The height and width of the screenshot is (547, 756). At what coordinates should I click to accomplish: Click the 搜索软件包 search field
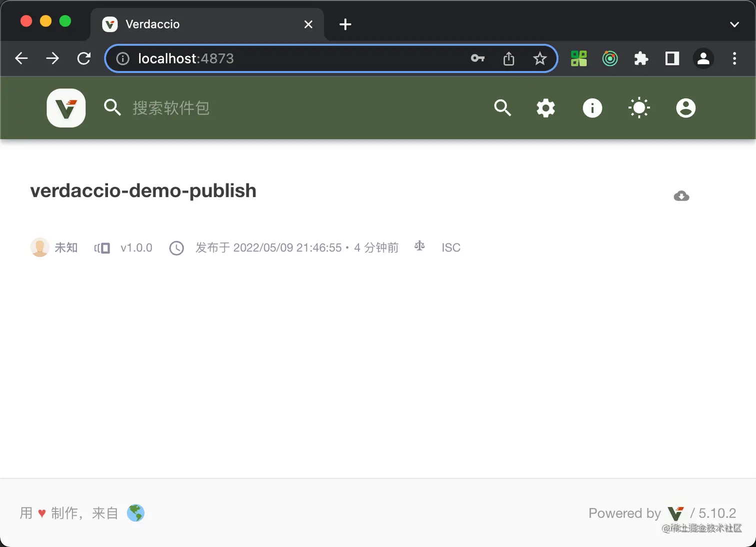click(171, 108)
